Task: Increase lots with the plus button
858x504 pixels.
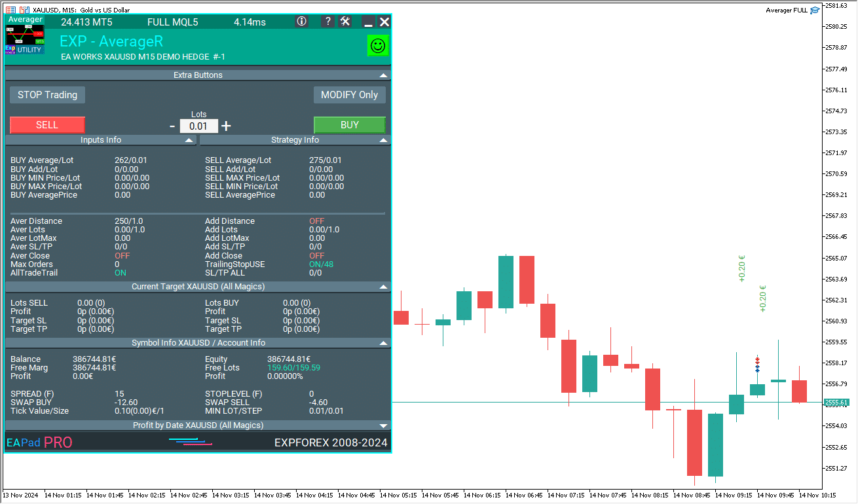Action: click(226, 126)
